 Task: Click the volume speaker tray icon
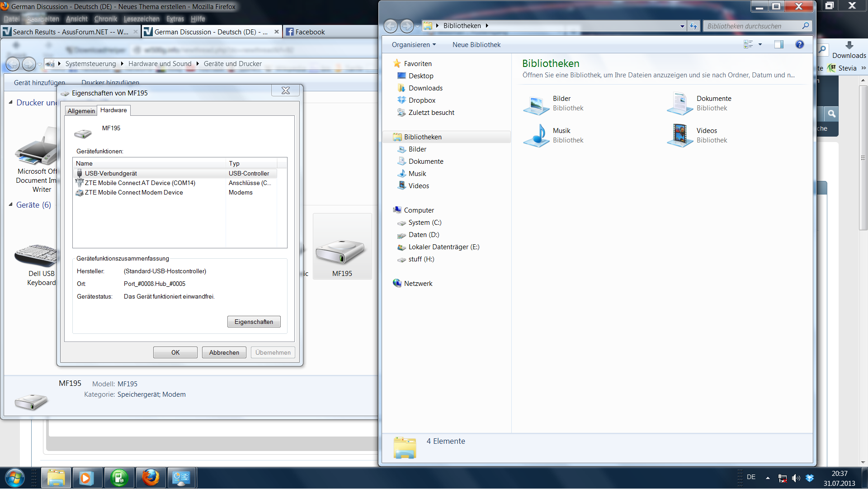[796, 478]
